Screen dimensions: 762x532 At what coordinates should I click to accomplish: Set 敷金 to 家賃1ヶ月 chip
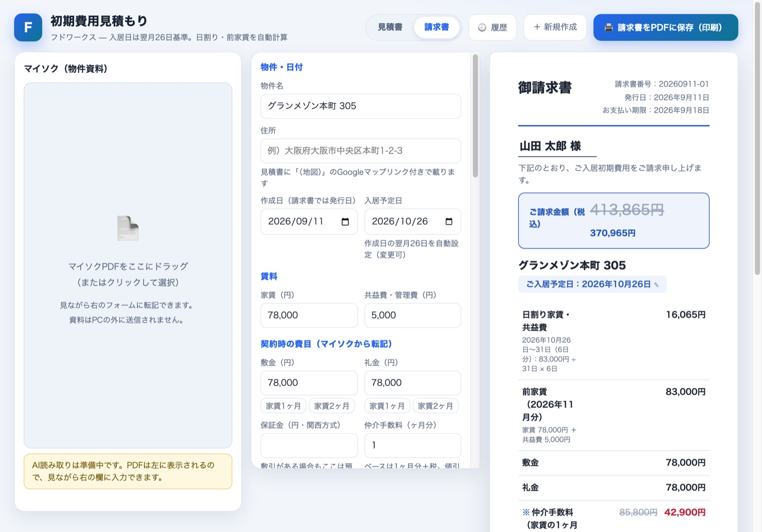tap(283, 406)
